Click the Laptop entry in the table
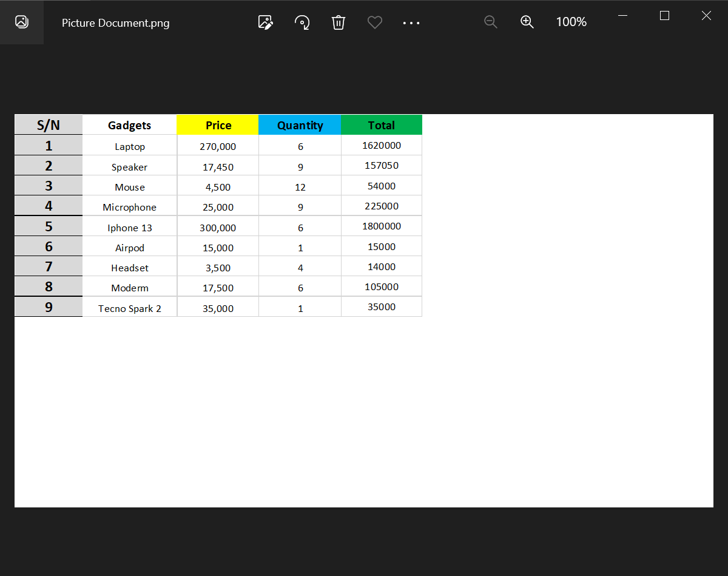This screenshot has width=728, height=576. (x=129, y=146)
